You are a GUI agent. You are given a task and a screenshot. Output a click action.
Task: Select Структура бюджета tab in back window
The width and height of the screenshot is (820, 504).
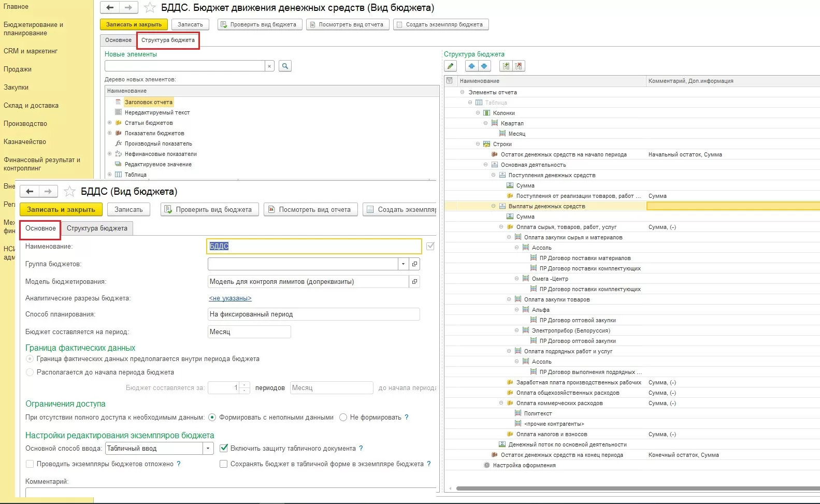coord(168,40)
